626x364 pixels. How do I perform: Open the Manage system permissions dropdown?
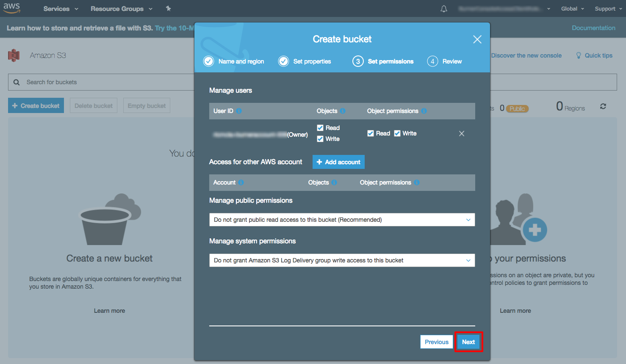(342, 260)
